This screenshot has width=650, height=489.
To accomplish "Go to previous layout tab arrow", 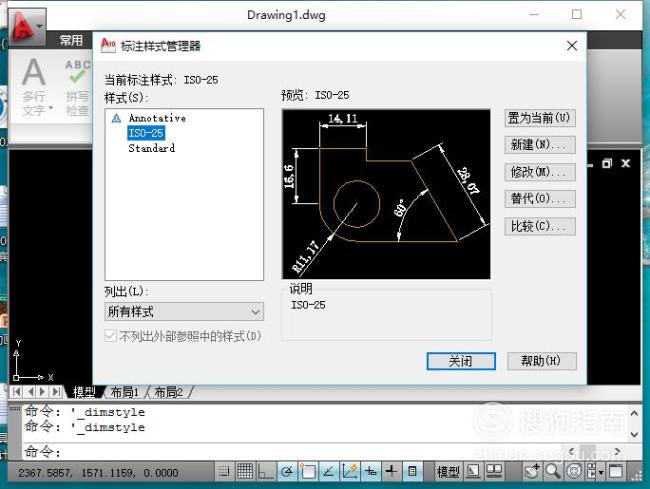I will tap(31, 392).
